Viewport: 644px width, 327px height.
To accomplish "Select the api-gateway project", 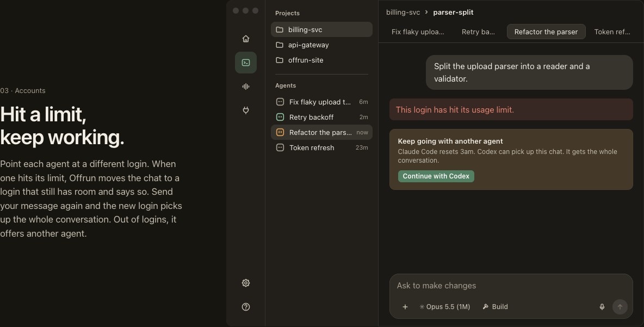I will point(321,45).
